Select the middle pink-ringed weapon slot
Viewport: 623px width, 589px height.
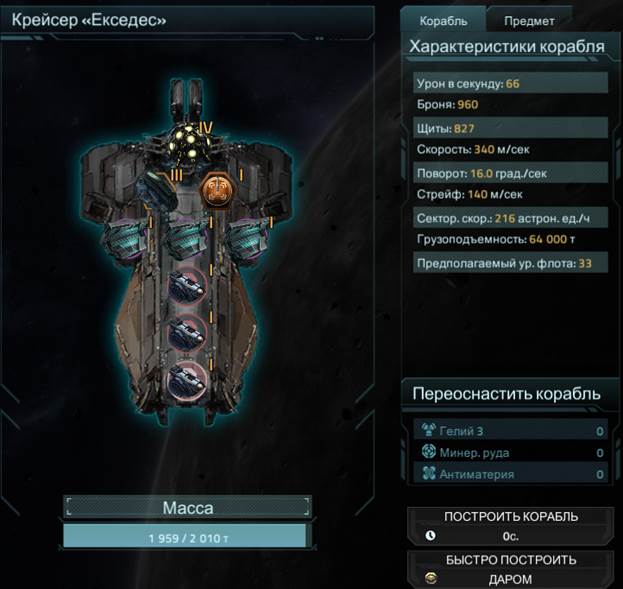pyautogui.click(x=186, y=333)
